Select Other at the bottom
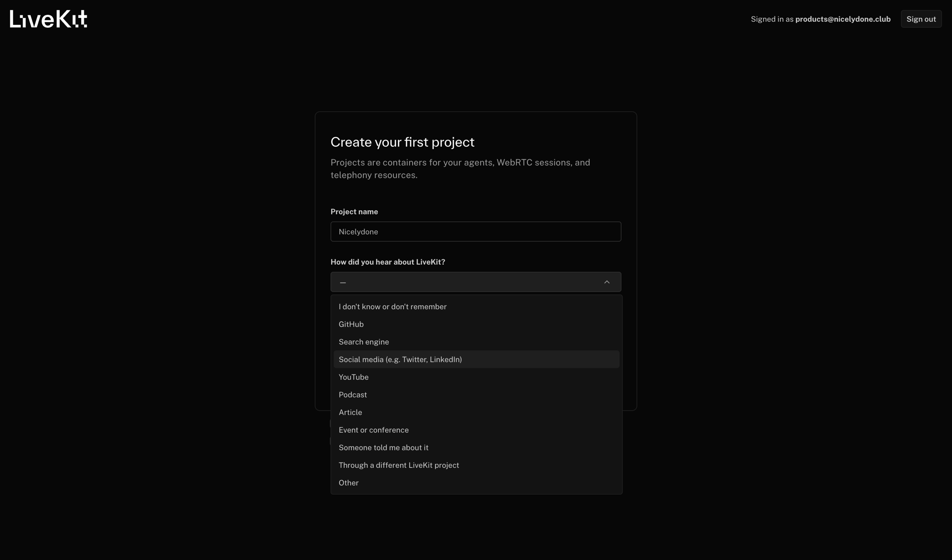The width and height of the screenshot is (952, 560). 349,483
